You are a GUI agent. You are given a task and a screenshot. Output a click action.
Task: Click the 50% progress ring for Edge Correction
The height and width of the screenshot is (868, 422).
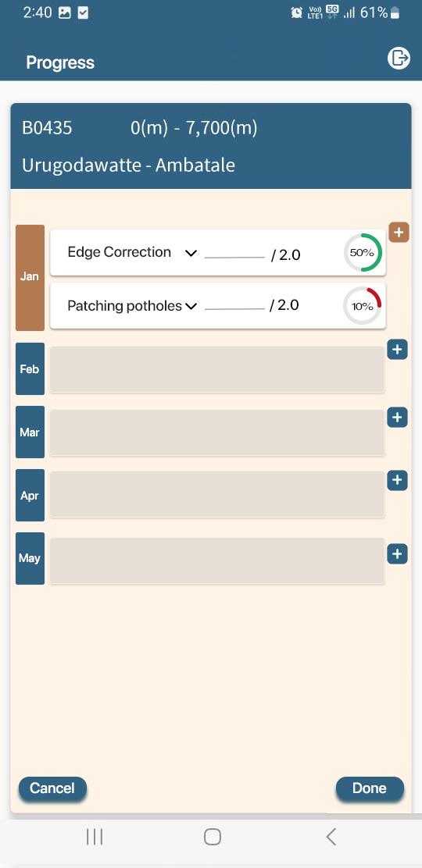362,252
